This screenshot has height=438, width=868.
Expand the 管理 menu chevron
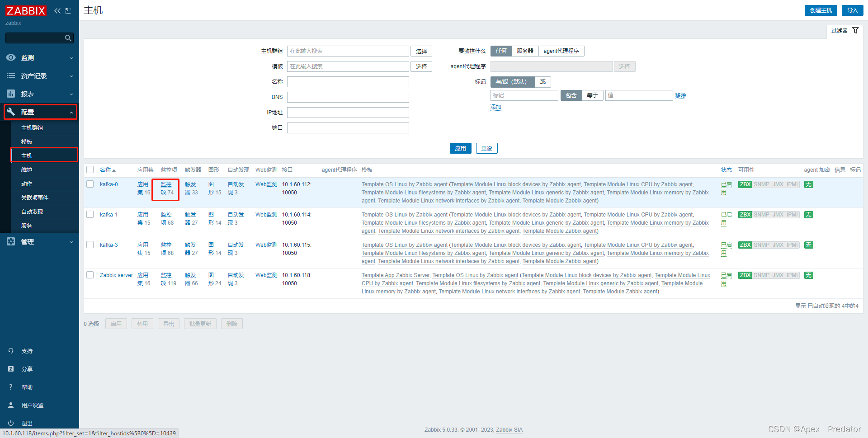click(x=71, y=242)
